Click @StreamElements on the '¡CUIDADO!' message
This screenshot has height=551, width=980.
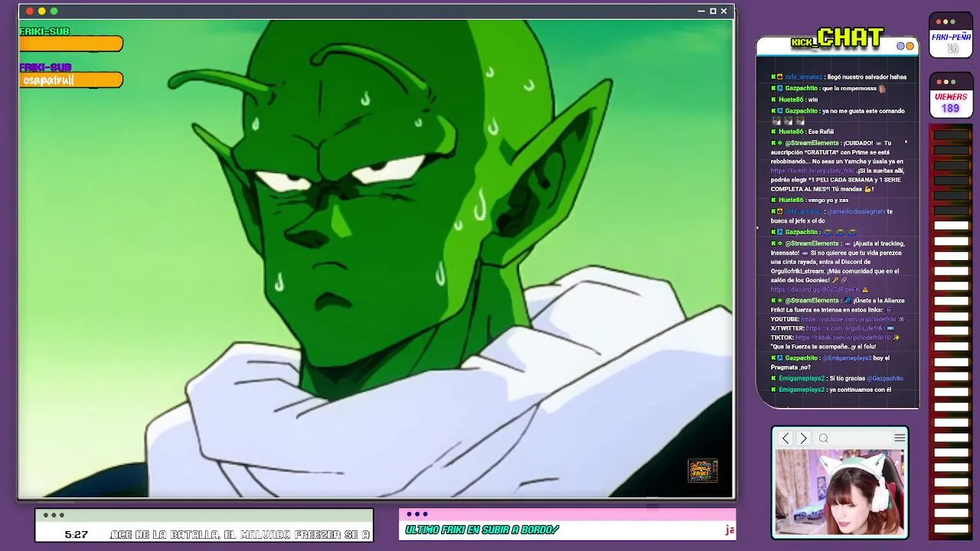[x=812, y=143]
